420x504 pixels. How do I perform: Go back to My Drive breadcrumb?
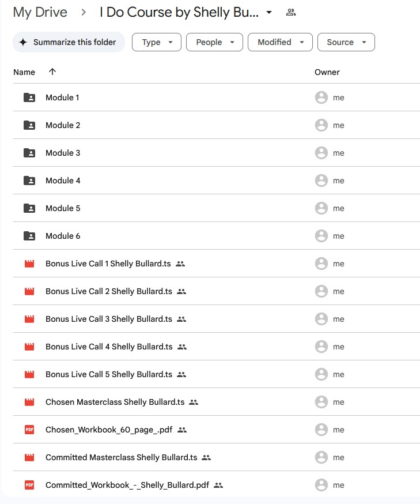[40, 12]
